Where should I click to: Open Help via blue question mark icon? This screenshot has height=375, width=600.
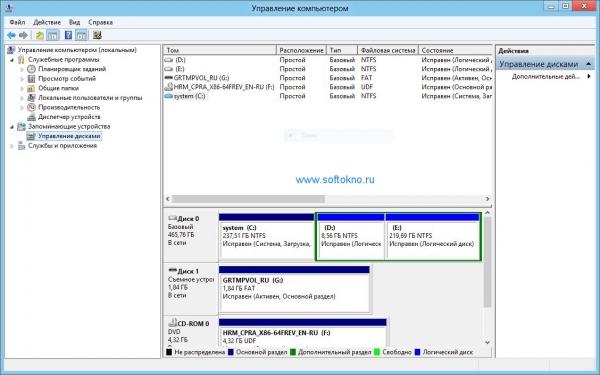[68, 36]
